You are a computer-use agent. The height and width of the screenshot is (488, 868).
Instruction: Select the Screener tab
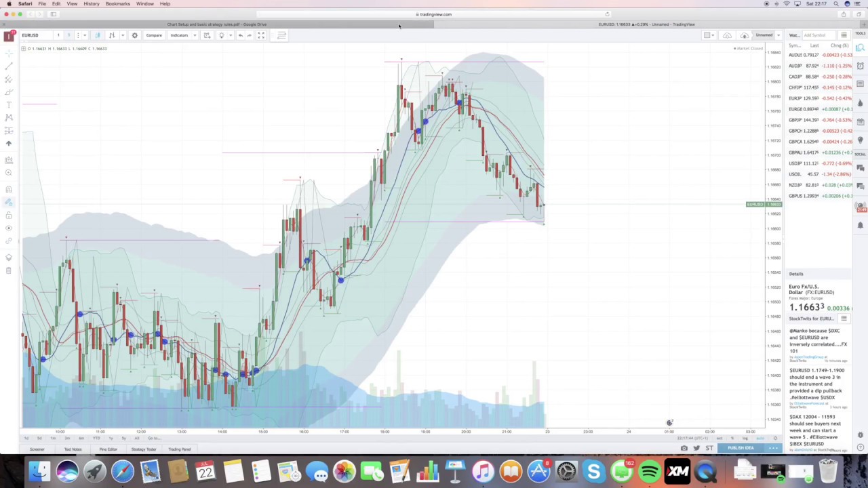(37, 449)
